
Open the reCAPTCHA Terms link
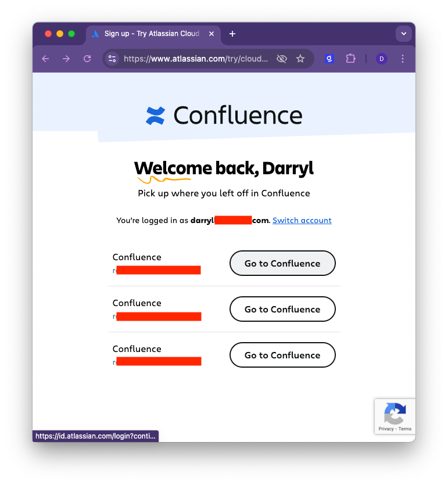405,429
